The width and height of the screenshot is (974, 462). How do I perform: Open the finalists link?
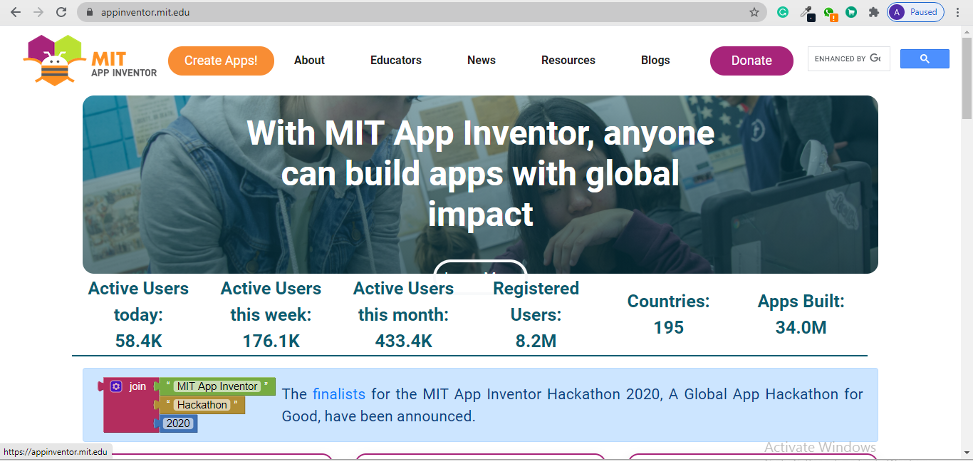pyautogui.click(x=339, y=394)
